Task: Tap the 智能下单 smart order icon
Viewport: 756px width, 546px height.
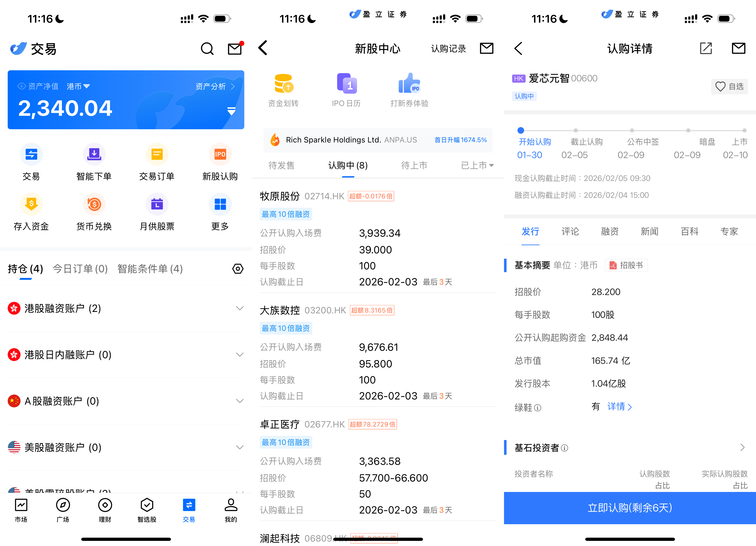Action: click(94, 154)
